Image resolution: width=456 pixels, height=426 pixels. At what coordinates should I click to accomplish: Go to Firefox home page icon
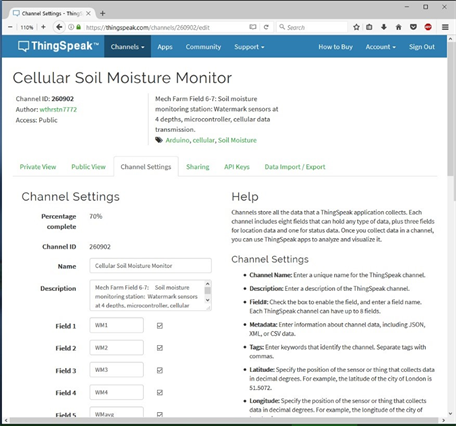tap(399, 27)
